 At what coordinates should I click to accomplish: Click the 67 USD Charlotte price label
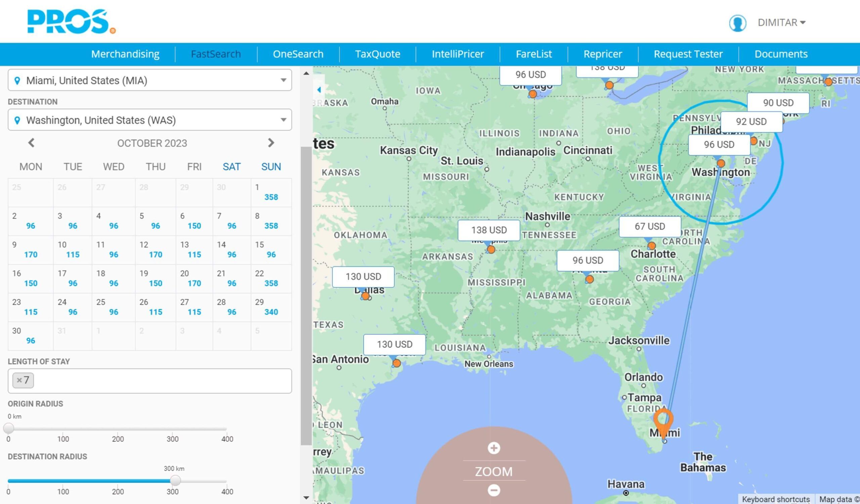[x=649, y=226]
